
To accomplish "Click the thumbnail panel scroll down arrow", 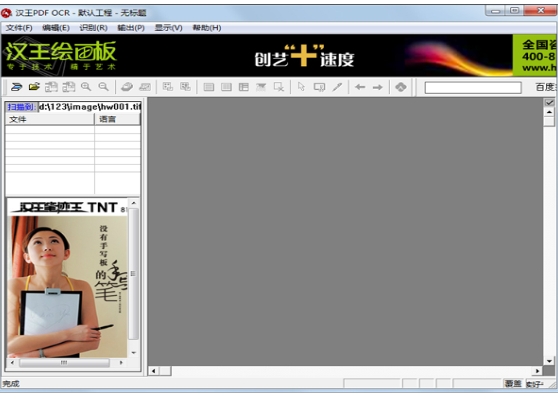I will [x=134, y=353].
